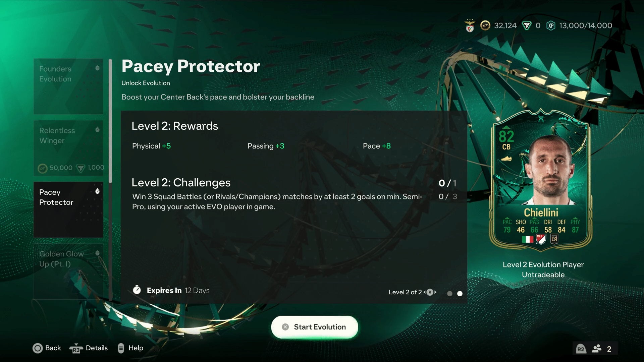This screenshot has width=644, height=362.
Task: Click the left arrow beside R stick
Action: (x=424, y=292)
